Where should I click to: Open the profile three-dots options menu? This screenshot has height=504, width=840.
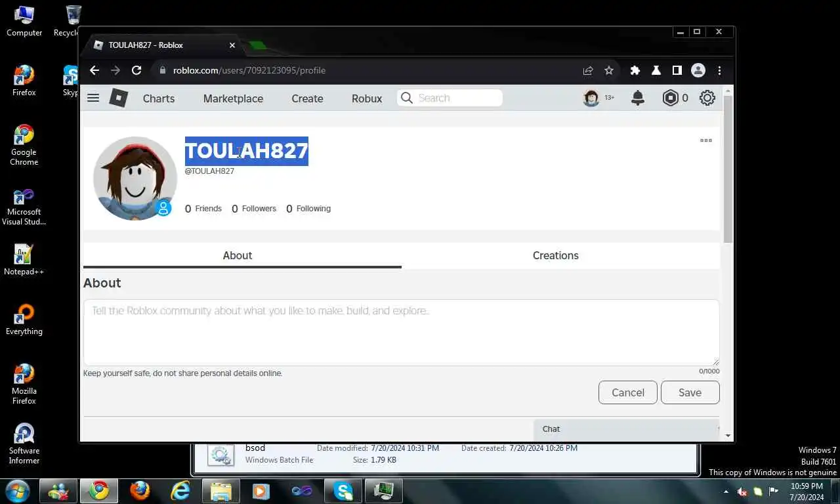pyautogui.click(x=706, y=140)
